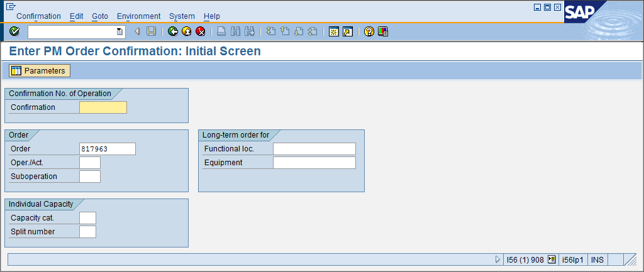644x272 pixels.
Task: Click the I56 (1) 908 status entry
Action: [525, 259]
